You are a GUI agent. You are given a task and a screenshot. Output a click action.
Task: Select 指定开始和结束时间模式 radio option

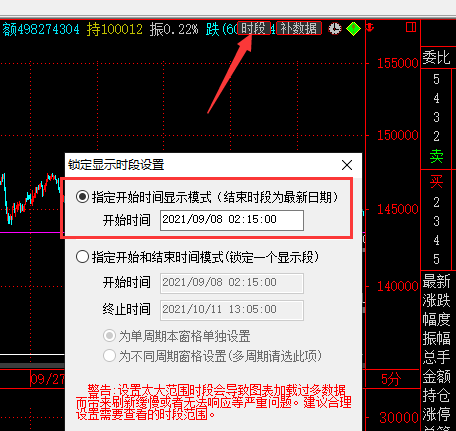(82, 257)
